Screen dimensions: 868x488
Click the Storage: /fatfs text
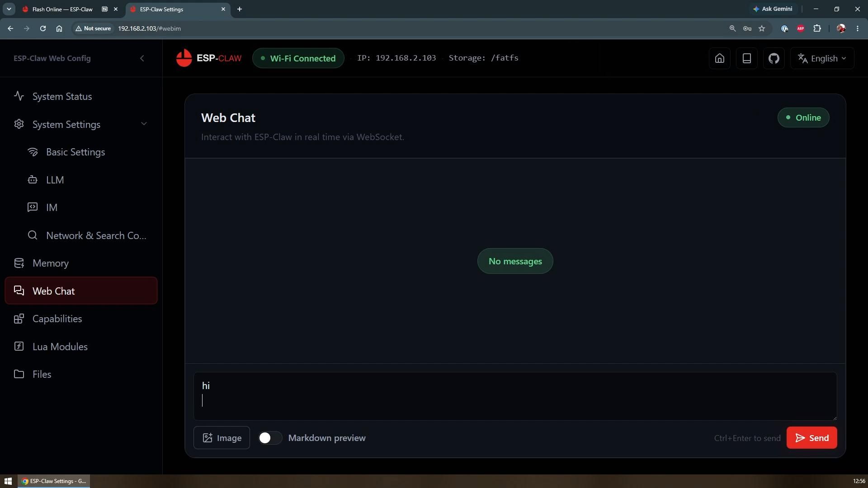[483, 58]
